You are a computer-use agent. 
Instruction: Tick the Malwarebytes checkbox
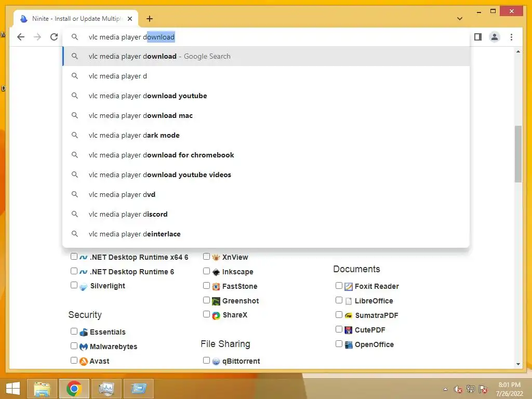click(x=74, y=345)
